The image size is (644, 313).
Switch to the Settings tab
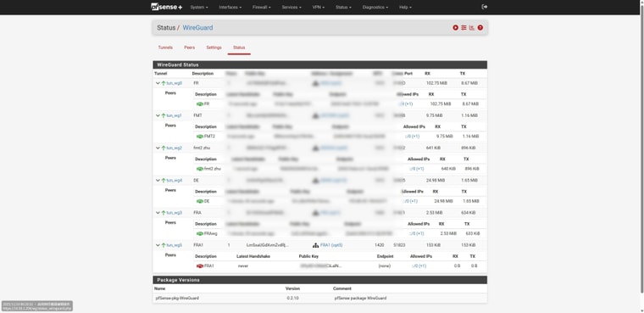tap(214, 48)
